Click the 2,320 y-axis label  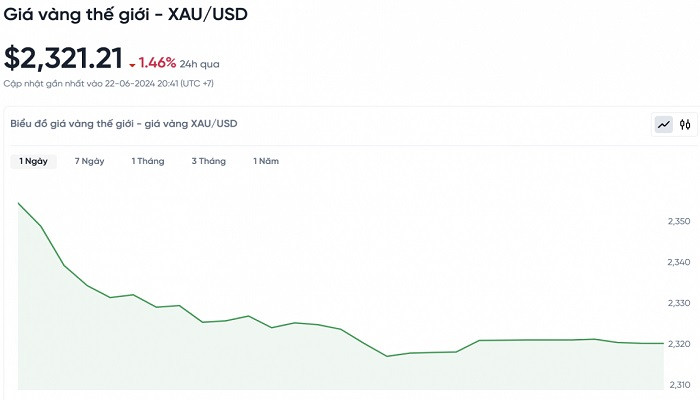click(678, 344)
